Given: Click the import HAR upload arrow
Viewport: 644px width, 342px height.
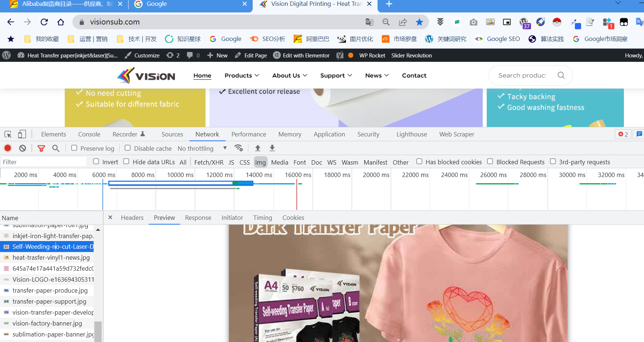Looking at the screenshot, I should (x=258, y=148).
